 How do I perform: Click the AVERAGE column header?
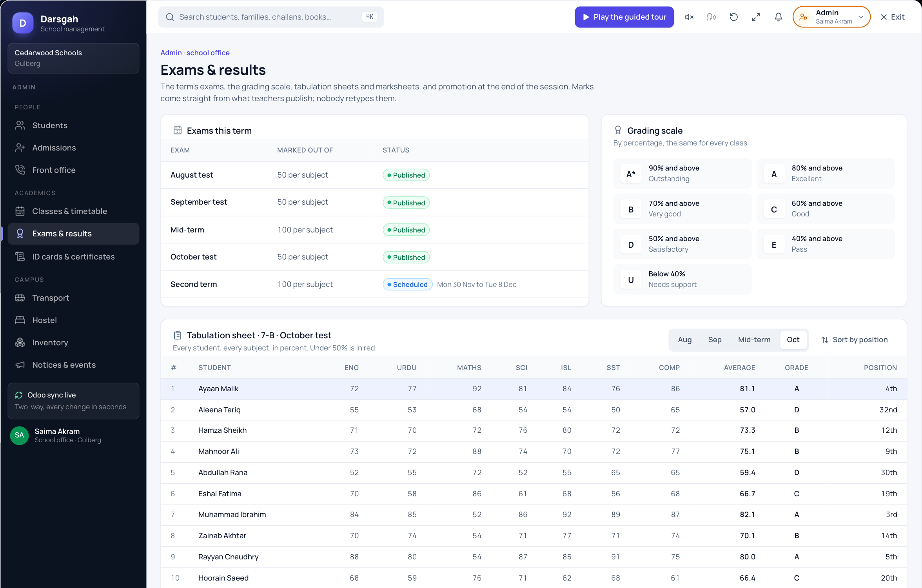739,368
